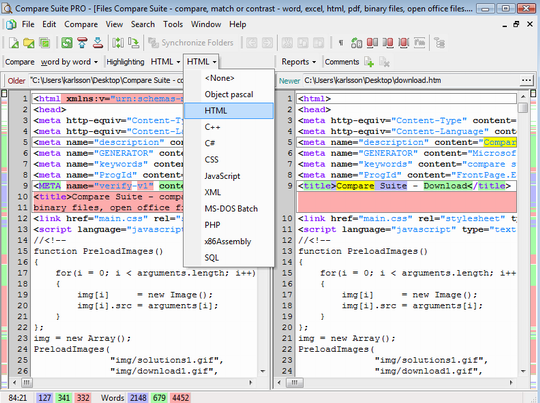Open the View menu
This screenshot has height=403, width=540.
point(114,24)
